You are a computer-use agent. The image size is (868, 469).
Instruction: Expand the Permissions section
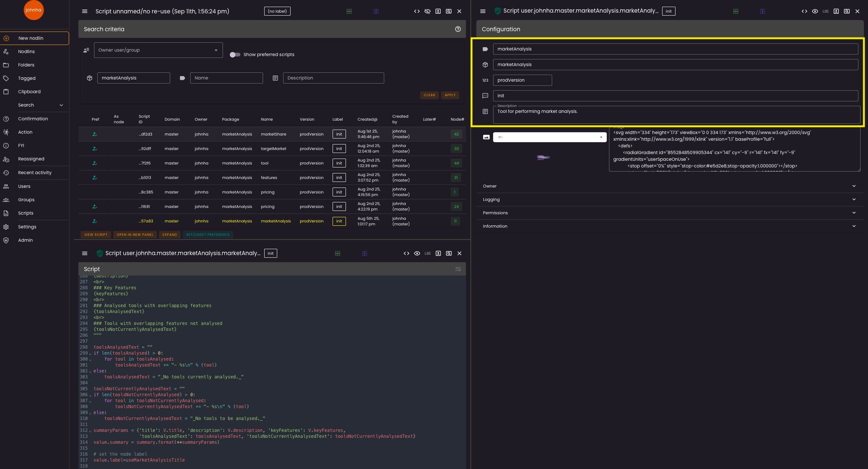click(x=670, y=213)
